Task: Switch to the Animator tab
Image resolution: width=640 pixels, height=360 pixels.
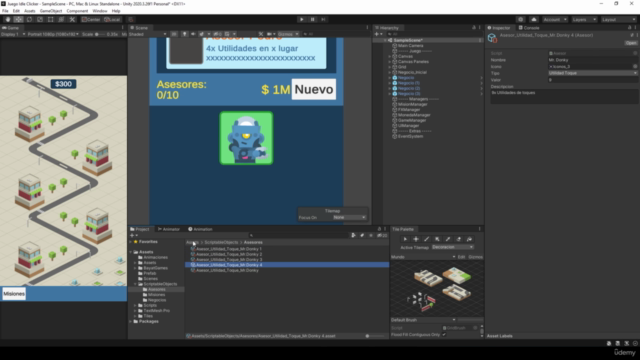Action: tap(169, 229)
